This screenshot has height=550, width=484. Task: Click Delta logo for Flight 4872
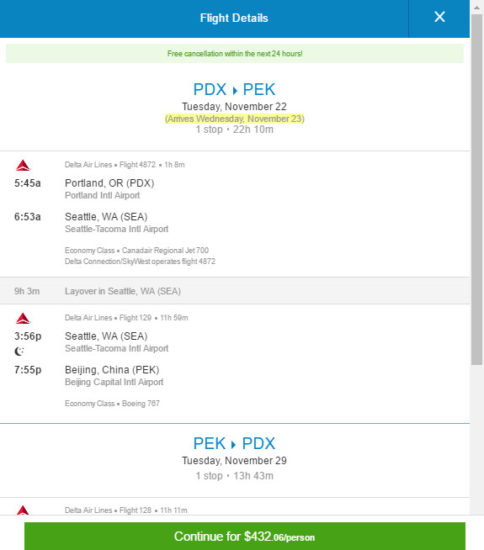23,165
